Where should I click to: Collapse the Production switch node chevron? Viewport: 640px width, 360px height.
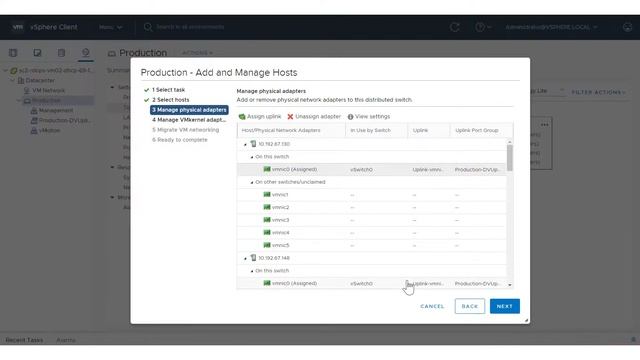click(x=19, y=100)
